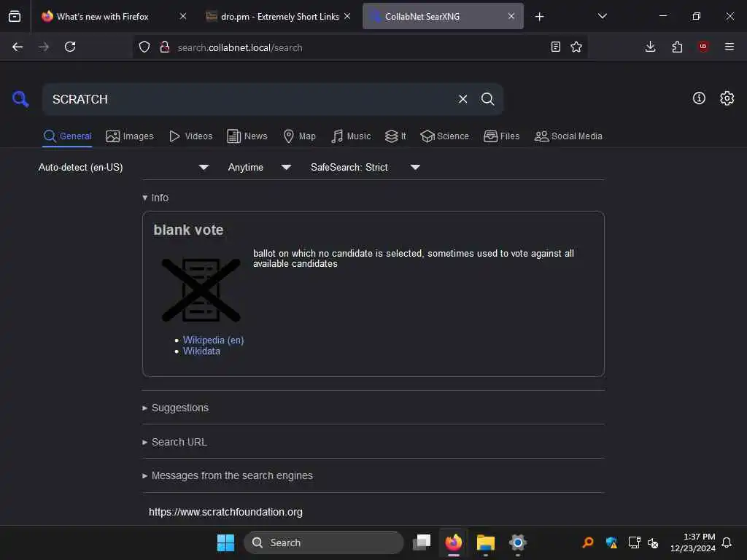The width and height of the screenshot is (747, 560).
Task: Select the Files search category
Action: tap(501, 136)
